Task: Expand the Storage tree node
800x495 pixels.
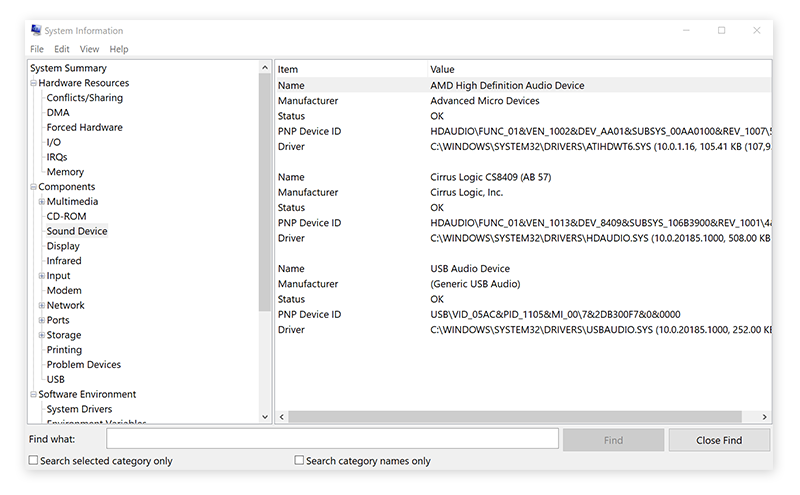Action: coord(41,335)
